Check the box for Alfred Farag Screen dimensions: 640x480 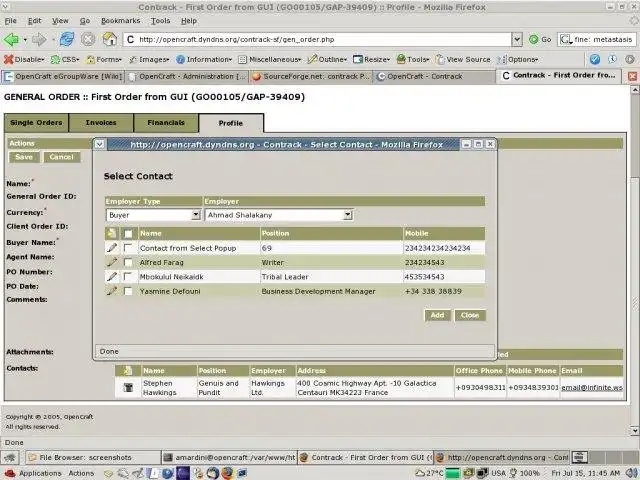pos(128,262)
